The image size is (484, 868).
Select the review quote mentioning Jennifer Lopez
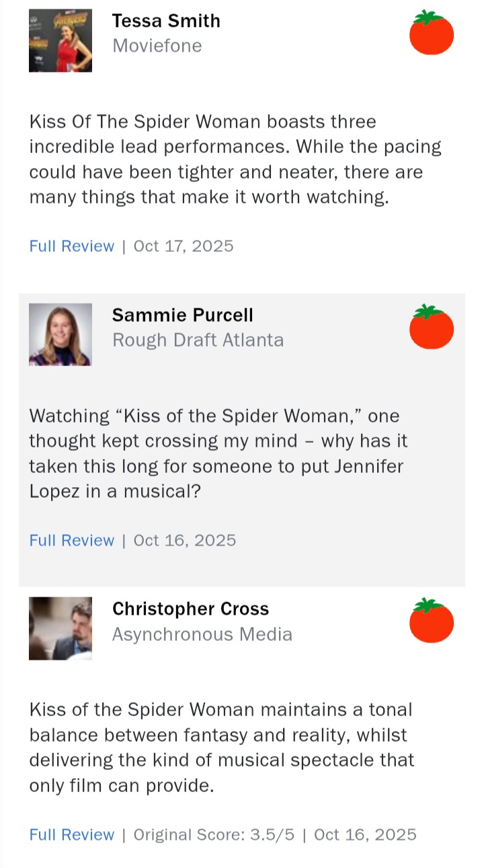coord(218,453)
